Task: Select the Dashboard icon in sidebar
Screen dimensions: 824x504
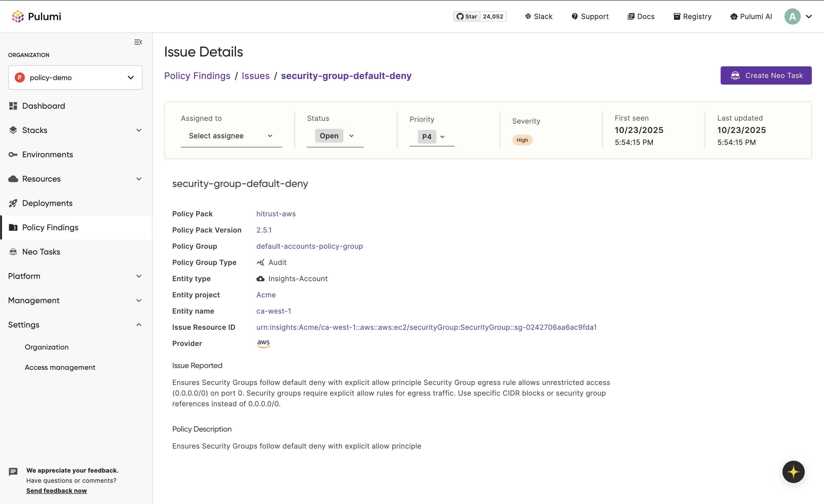Action: (13, 106)
